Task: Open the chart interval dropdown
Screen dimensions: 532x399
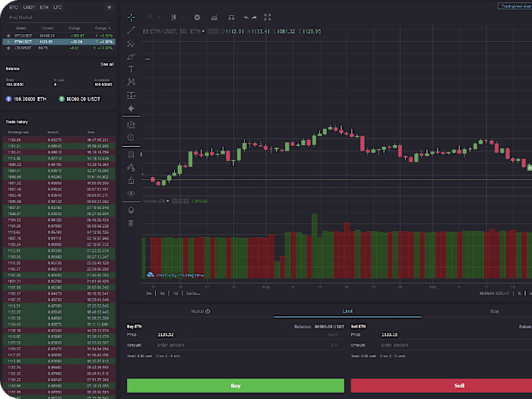Action: [154, 17]
